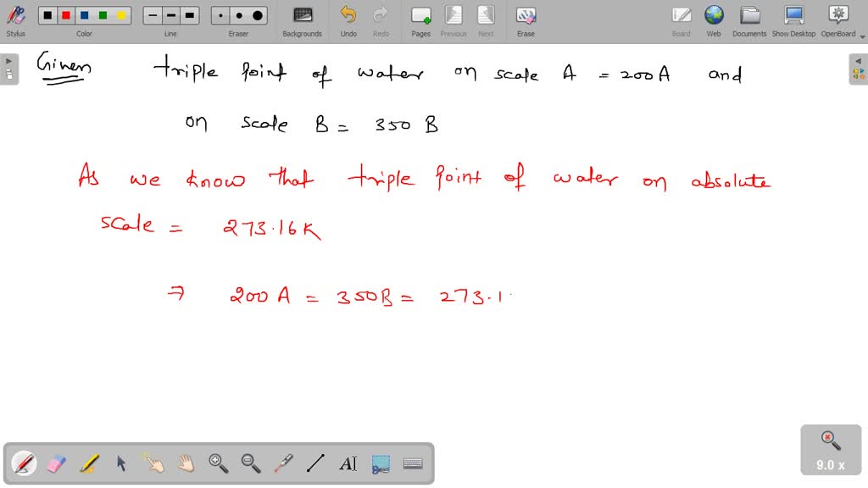Activate the Hand scroll tool

pyautogui.click(x=186, y=463)
